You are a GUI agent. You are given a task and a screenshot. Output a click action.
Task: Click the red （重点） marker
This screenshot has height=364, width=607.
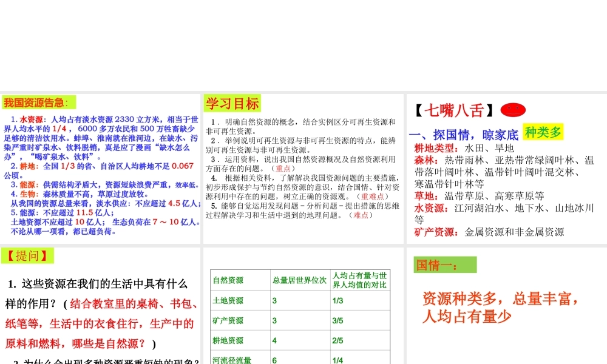coord(283,168)
